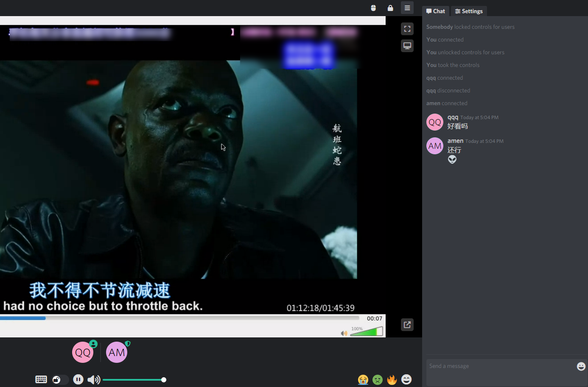Switch to the Settings tab
Screen dimensions: 588x387
pos(469,11)
